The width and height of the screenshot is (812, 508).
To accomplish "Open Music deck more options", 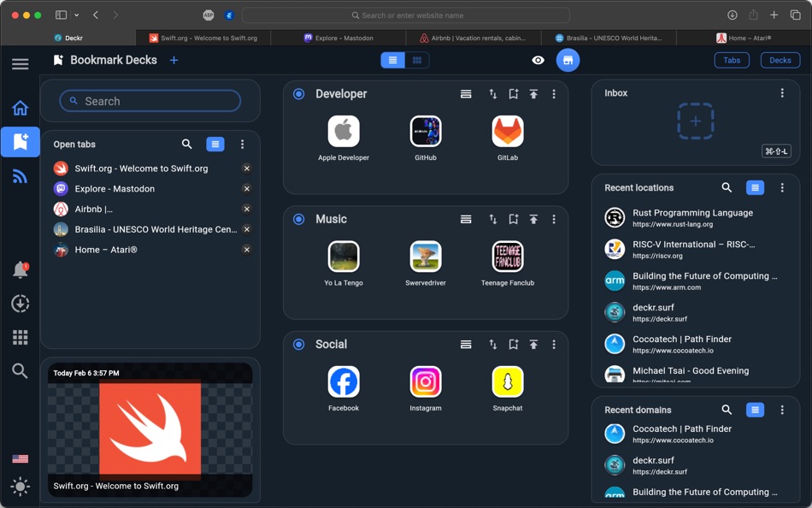I will [x=554, y=219].
